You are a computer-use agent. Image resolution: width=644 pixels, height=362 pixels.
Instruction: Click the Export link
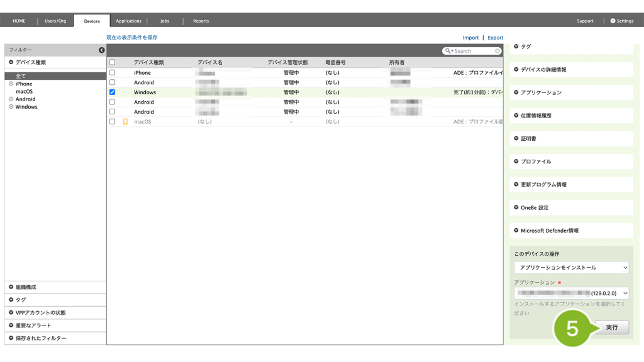point(495,38)
